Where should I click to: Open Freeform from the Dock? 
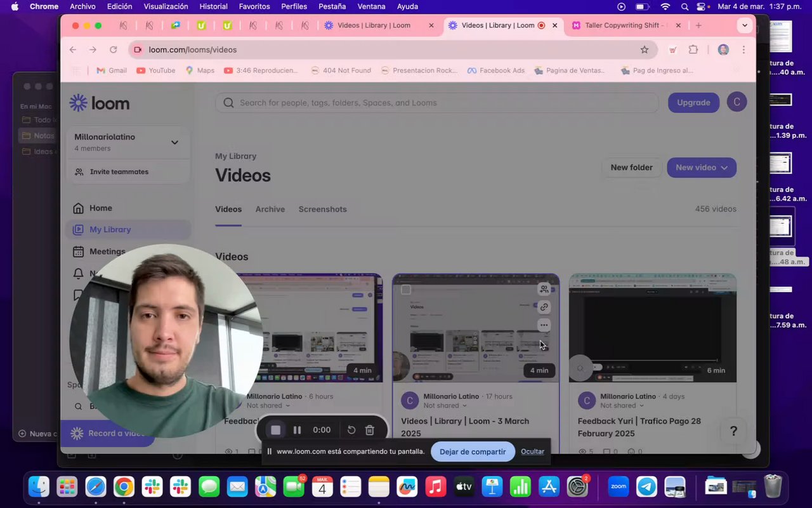pos(407,487)
